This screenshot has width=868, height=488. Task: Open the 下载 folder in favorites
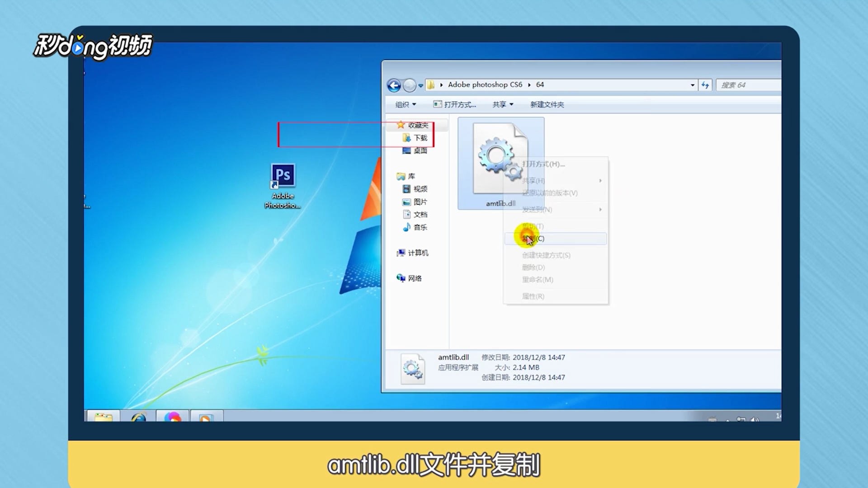420,138
